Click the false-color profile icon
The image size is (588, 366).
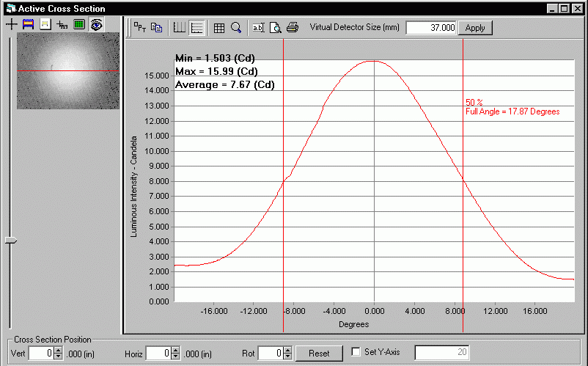click(28, 24)
